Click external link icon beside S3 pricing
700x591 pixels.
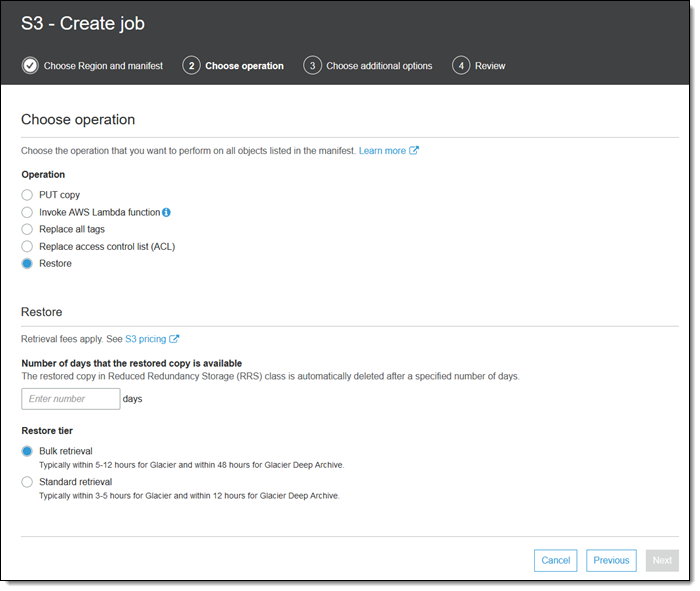[x=174, y=339]
